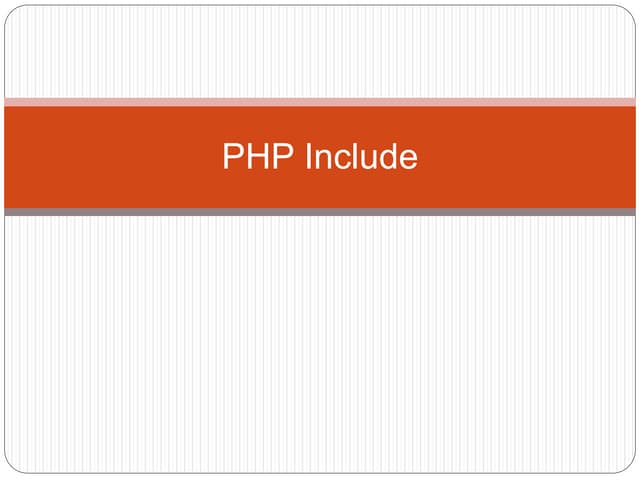Select the word "Include" in the title
Screen dimensions: 640x480
(x=361, y=157)
